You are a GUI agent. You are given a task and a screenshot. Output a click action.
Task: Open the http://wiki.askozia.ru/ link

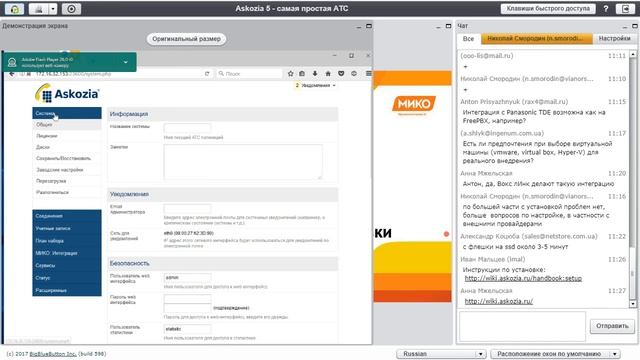point(499,301)
